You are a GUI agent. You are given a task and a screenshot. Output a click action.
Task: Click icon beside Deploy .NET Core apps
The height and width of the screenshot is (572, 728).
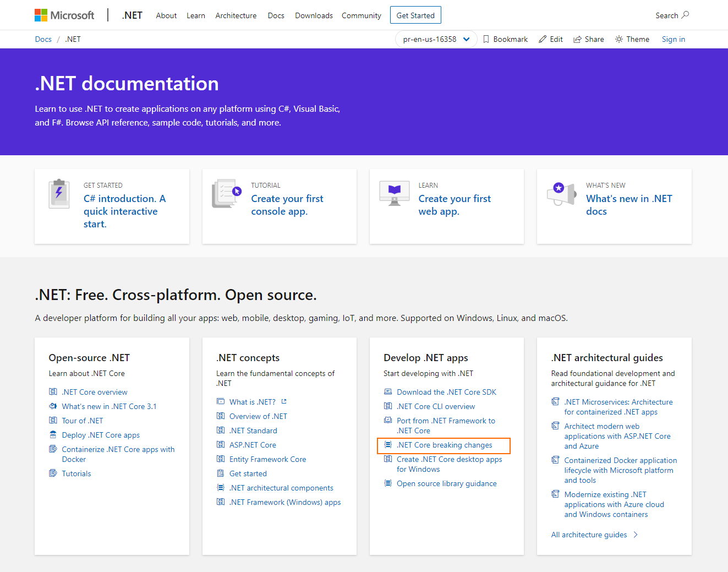tap(53, 435)
